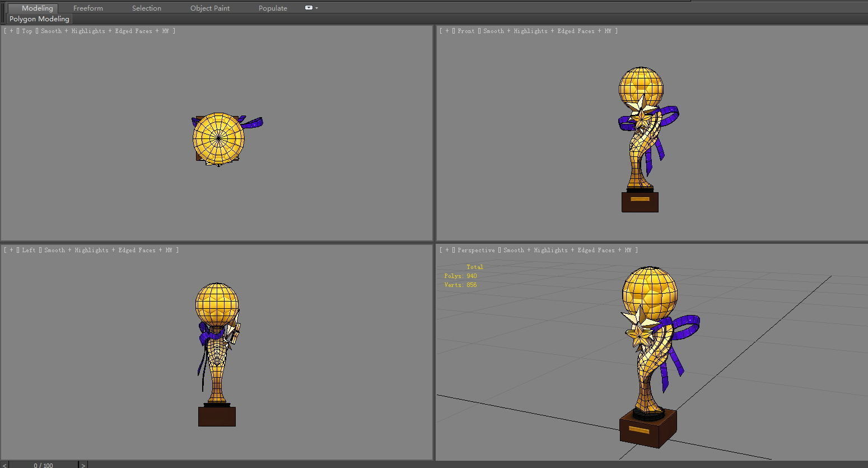
Task: Click the Perspective viewport label
Action: [x=476, y=251]
